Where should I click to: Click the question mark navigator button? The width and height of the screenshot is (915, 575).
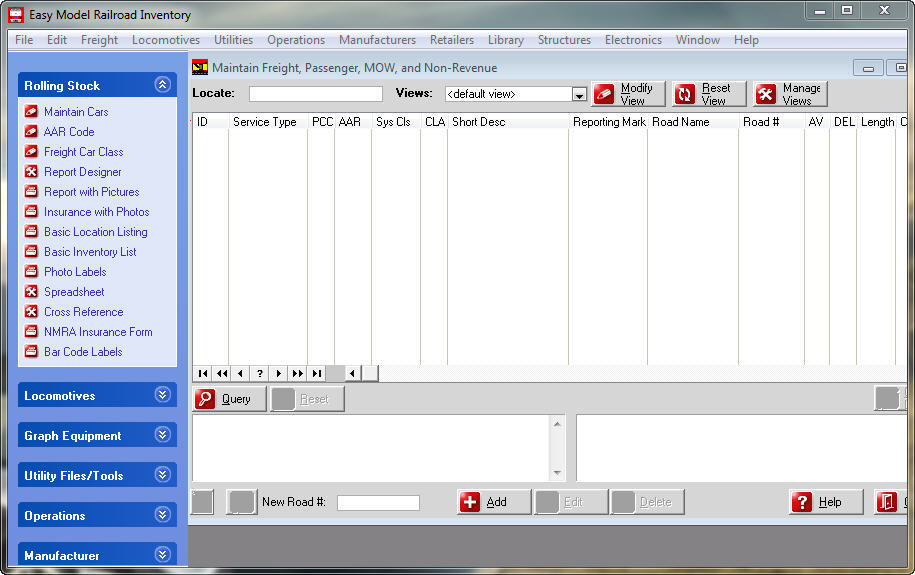click(260, 373)
